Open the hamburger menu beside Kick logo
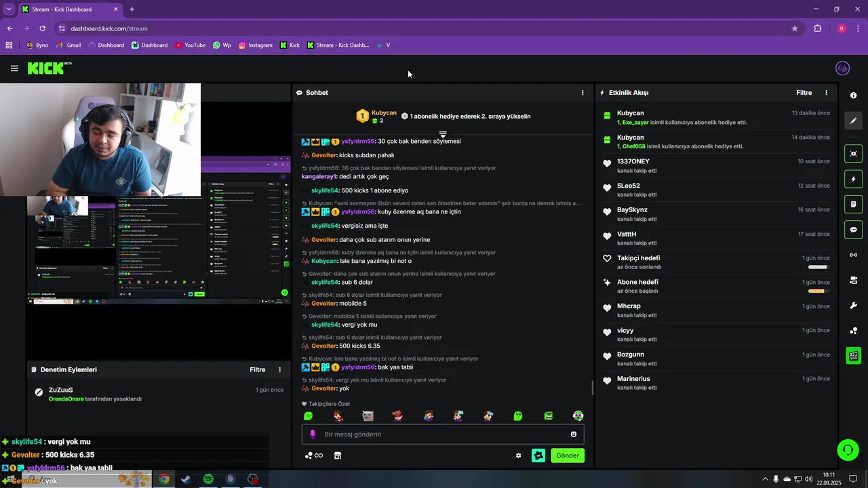Viewport: 868px width, 488px height. click(x=14, y=68)
